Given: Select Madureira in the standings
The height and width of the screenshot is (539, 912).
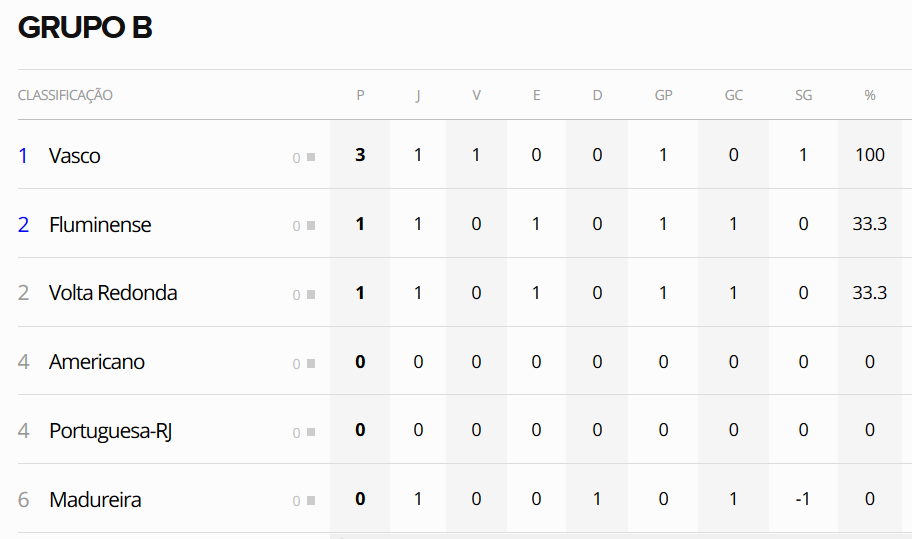Looking at the screenshot, I should 95,500.
